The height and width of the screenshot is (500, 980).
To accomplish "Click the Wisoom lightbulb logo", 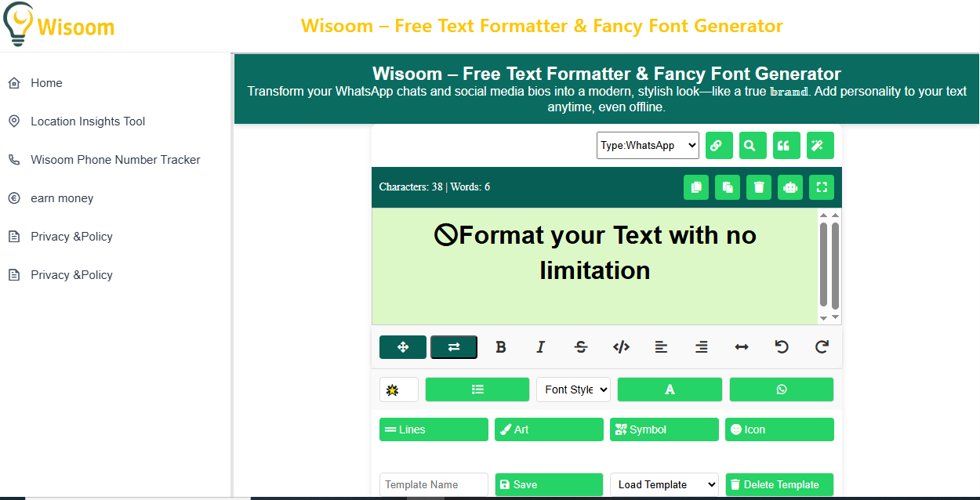I will 59,24.
